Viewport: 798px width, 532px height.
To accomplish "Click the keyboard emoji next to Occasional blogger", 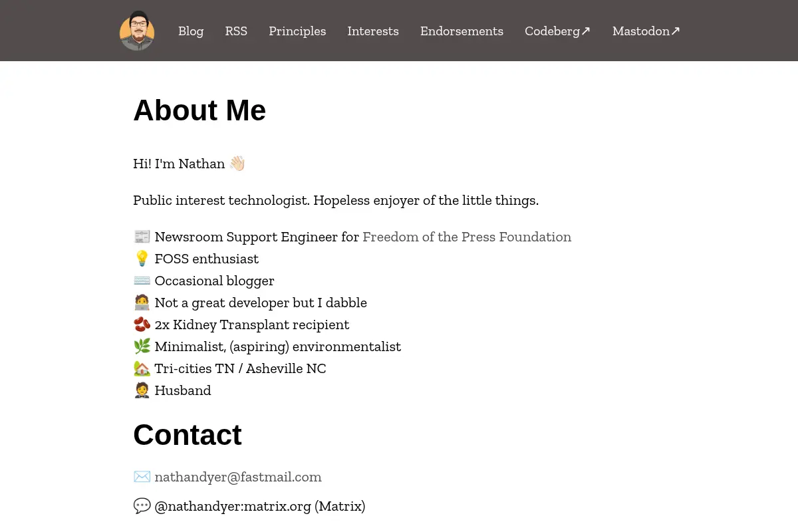I will [142, 281].
